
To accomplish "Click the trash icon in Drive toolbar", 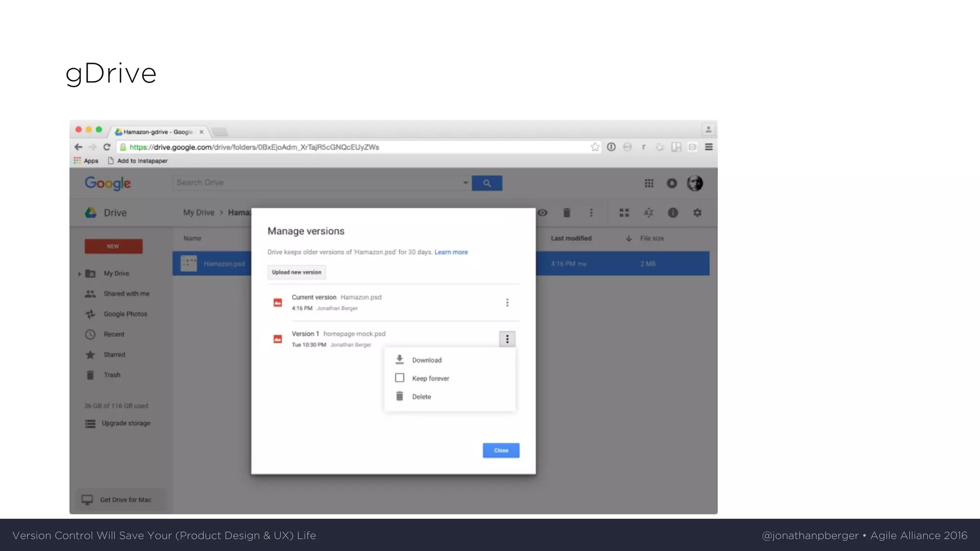I will coord(567,213).
